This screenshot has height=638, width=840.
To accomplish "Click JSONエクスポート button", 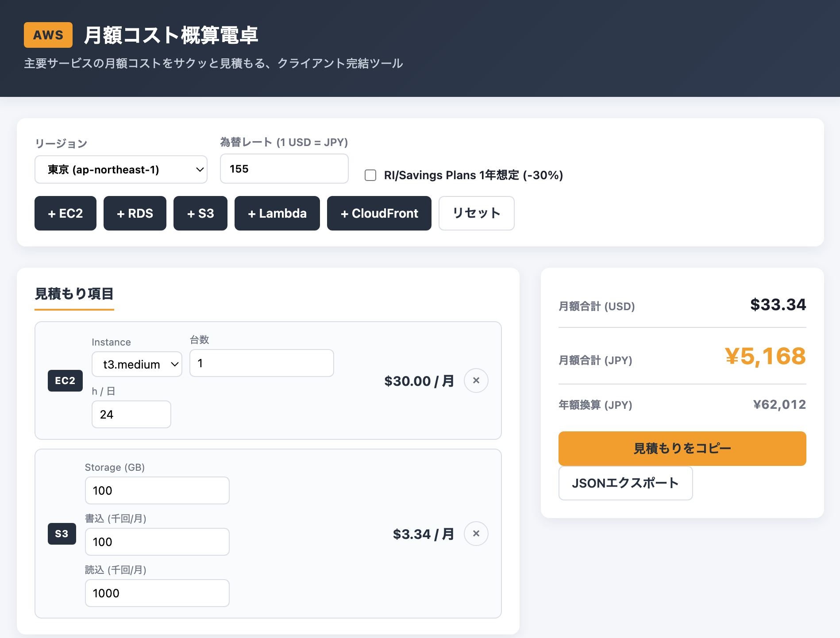I will pos(625,483).
